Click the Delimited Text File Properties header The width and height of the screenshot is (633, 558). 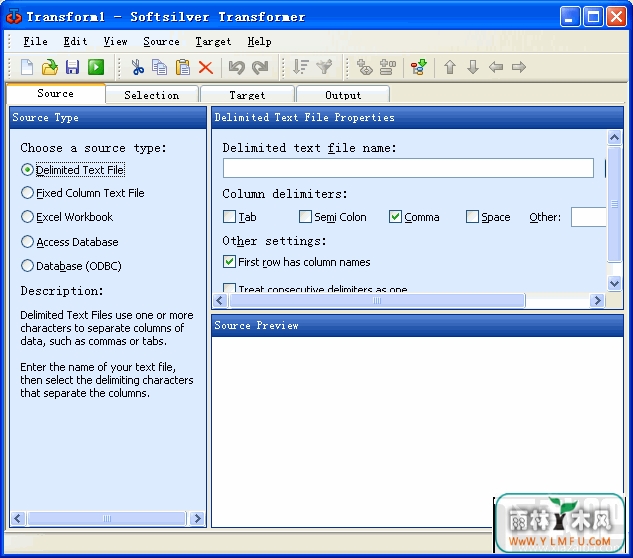417,117
